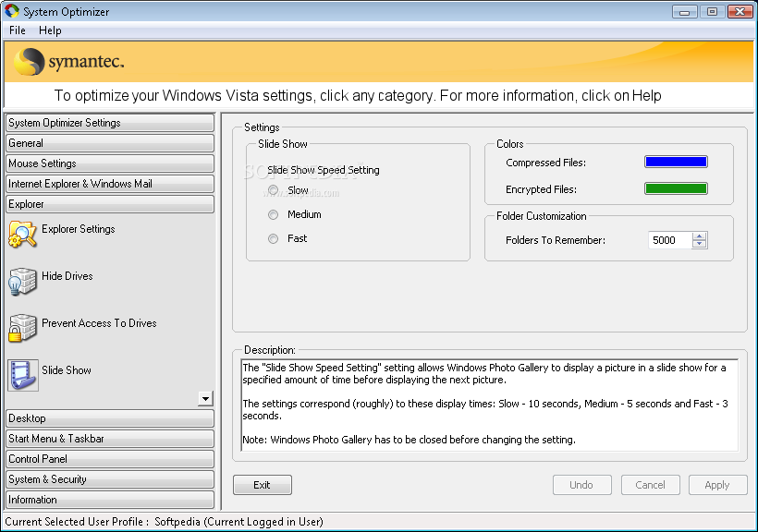The height and width of the screenshot is (532, 758).
Task: Expand the Mouse Settings category
Action: click(x=110, y=163)
